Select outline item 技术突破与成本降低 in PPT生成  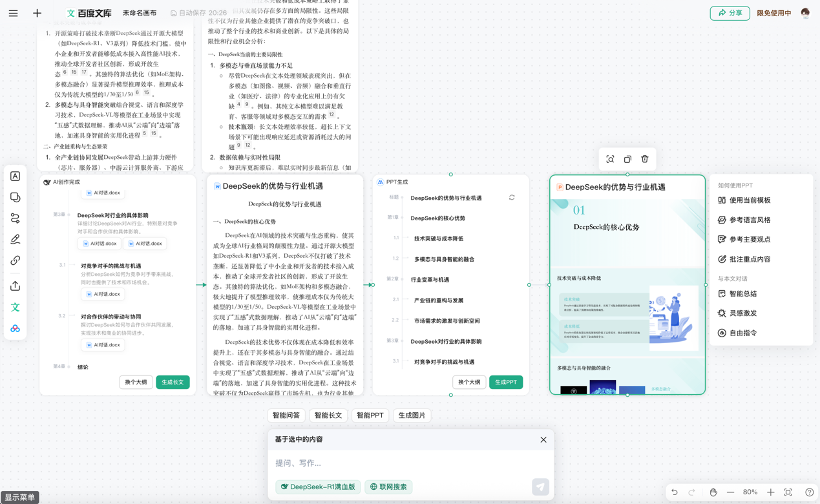pyautogui.click(x=439, y=238)
